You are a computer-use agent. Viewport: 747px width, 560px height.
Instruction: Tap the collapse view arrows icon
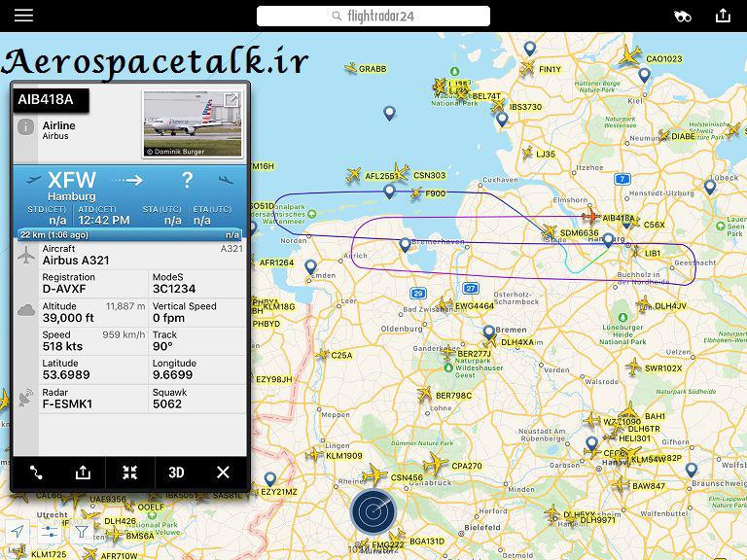pos(129,472)
